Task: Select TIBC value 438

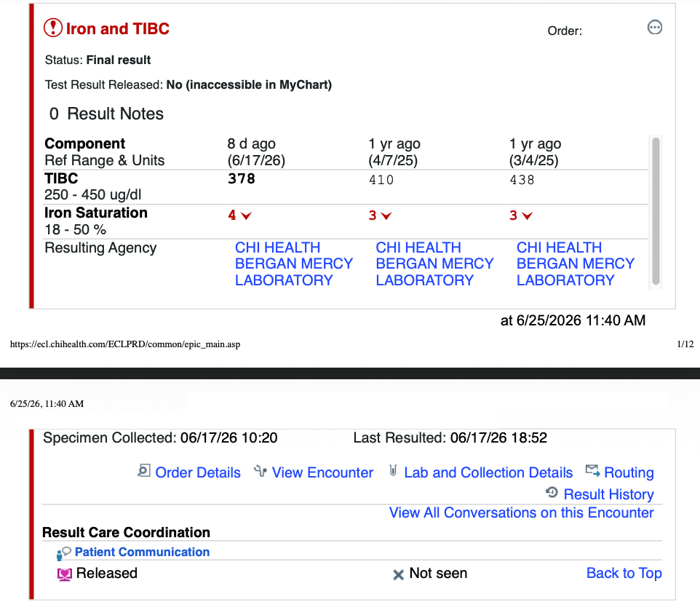Action: [522, 180]
